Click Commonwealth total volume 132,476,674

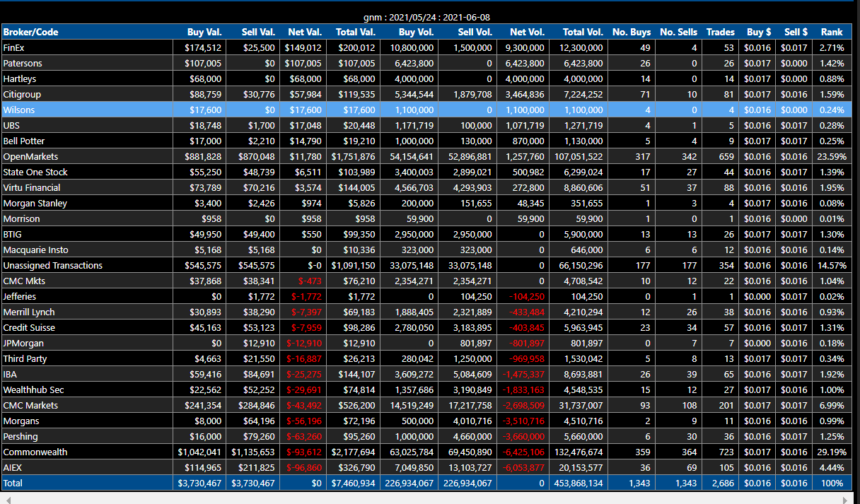[577, 452]
